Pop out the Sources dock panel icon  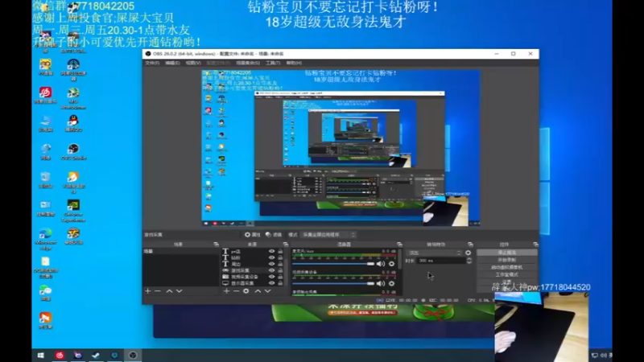click(x=286, y=245)
